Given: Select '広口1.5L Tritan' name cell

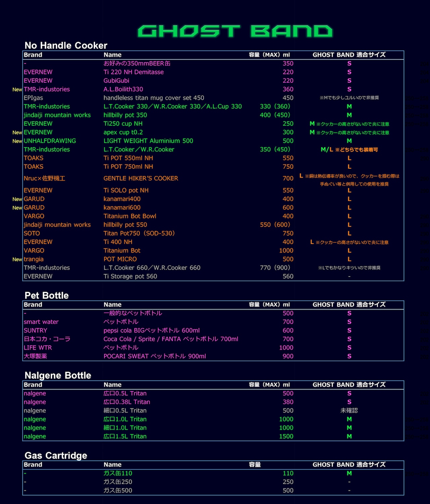Looking at the screenshot, I should pos(125,436).
